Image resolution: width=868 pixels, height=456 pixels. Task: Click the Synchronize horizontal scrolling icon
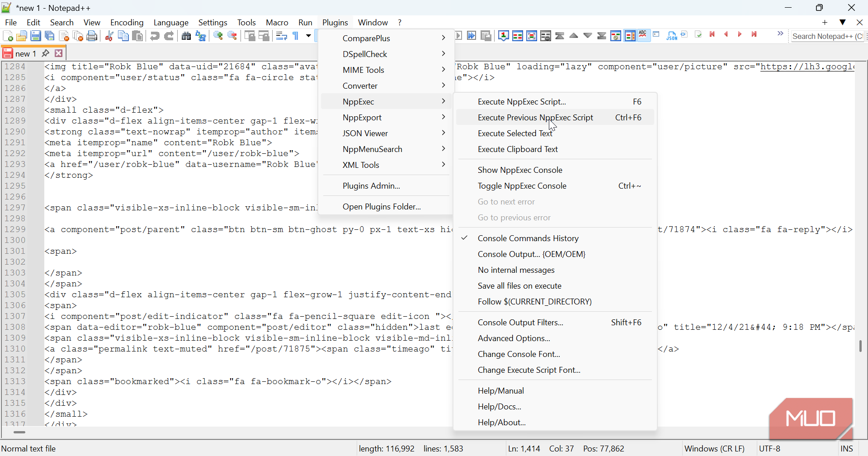click(264, 36)
